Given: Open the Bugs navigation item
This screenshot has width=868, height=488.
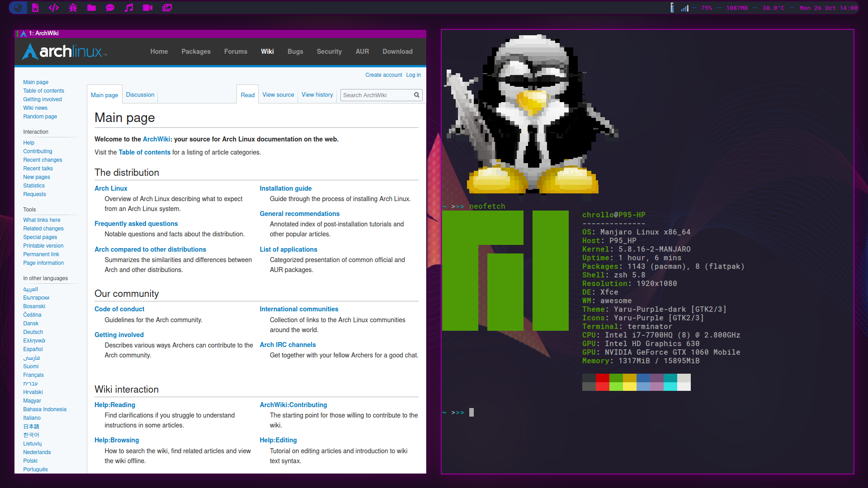Looking at the screenshot, I should coord(295,52).
